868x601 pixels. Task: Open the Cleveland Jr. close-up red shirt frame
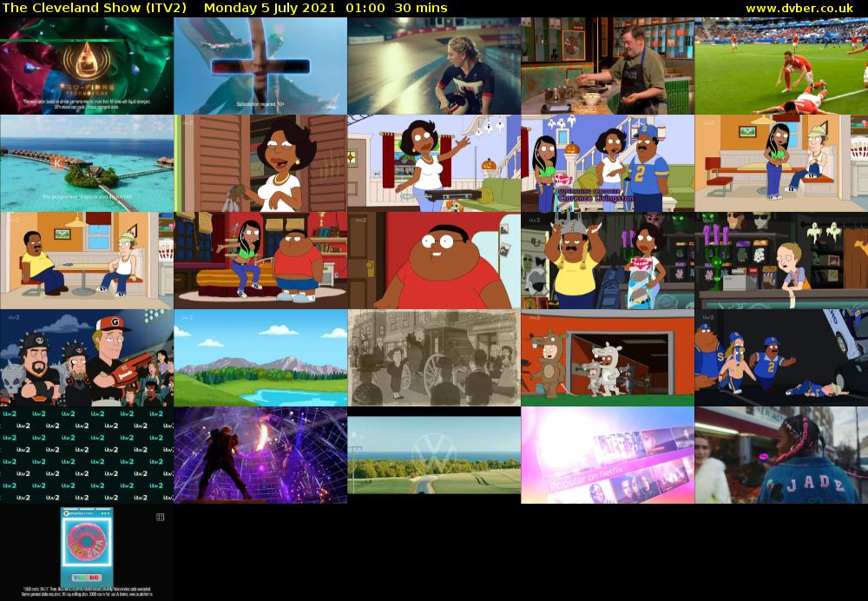click(434, 261)
